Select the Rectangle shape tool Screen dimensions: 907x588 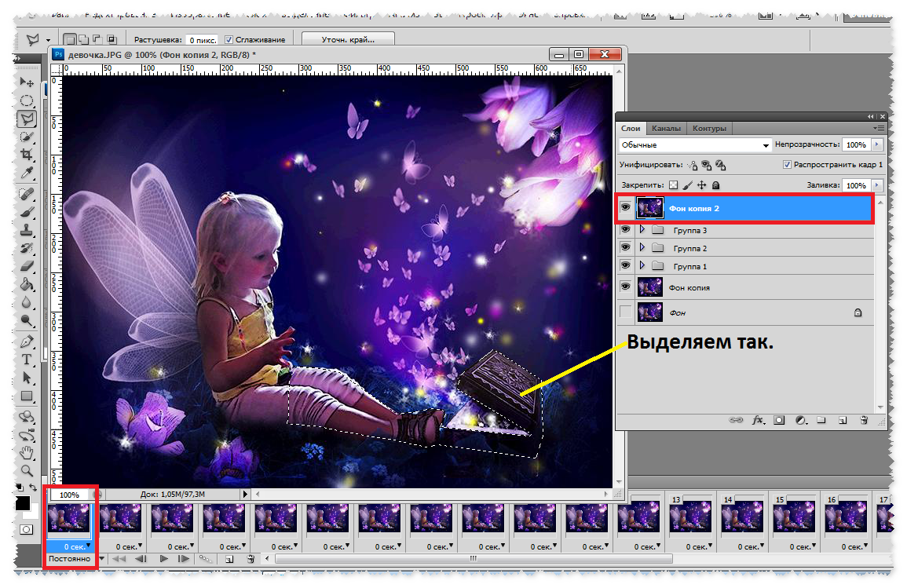(x=27, y=396)
